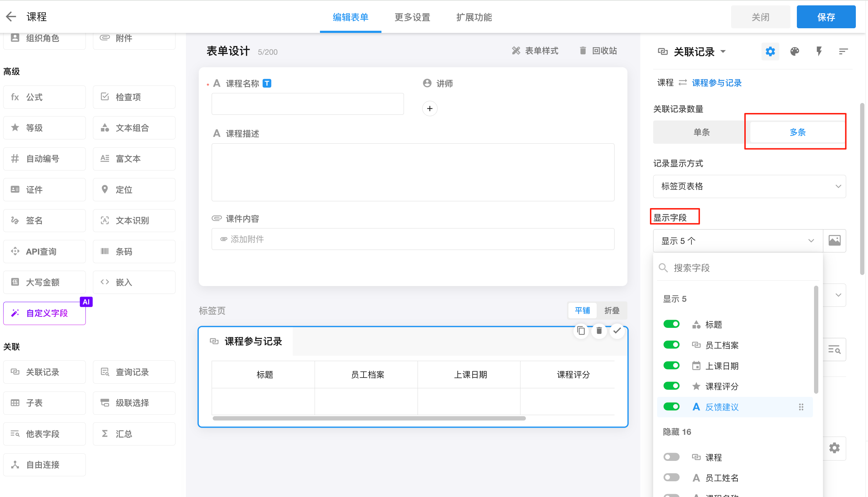The height and width of the screenshot is (497, 868).
Task: Open 表单样式 settings
Action: pos(535,51)
